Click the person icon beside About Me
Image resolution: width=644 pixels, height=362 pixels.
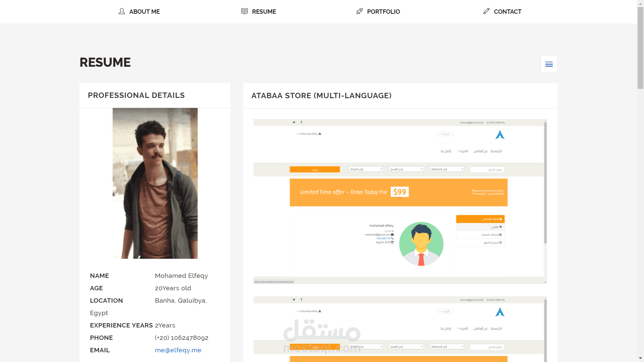tap(122, 11)
